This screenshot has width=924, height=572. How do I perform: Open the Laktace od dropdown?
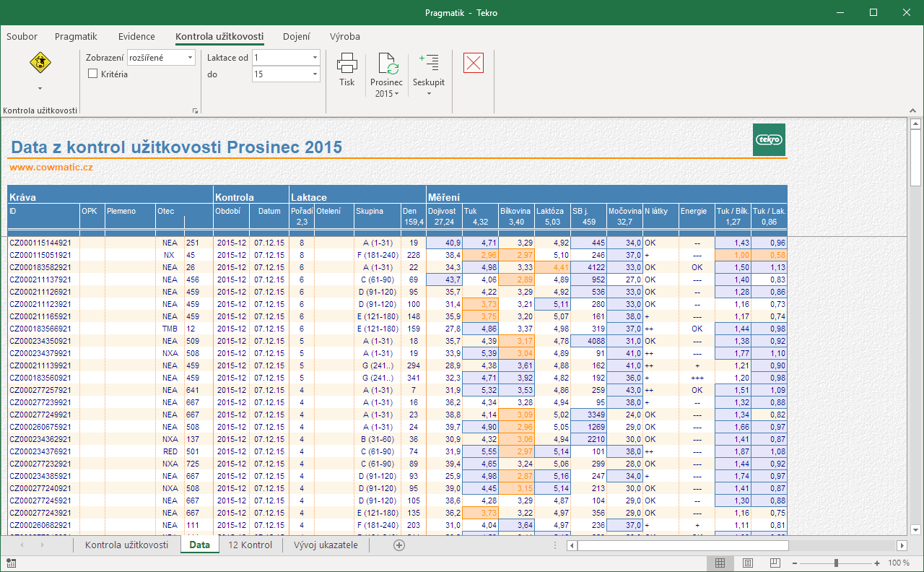click(x=315, y=57)
